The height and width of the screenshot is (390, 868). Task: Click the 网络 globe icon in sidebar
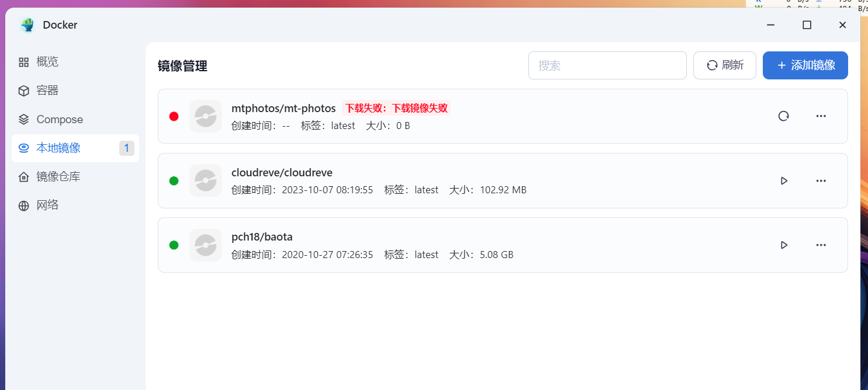(x=23, y=206)
